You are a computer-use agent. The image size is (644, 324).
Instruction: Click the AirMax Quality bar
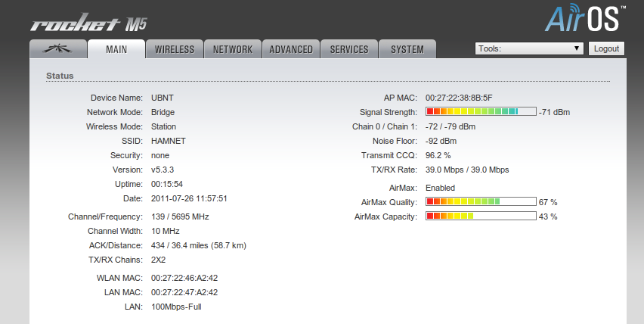pyautogui.click(x=481, y=202)
